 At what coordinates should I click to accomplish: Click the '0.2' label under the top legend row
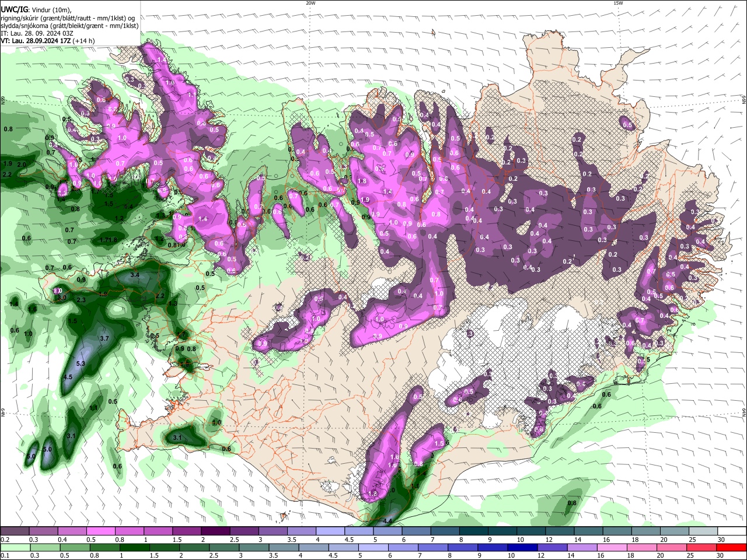point(5,540)
